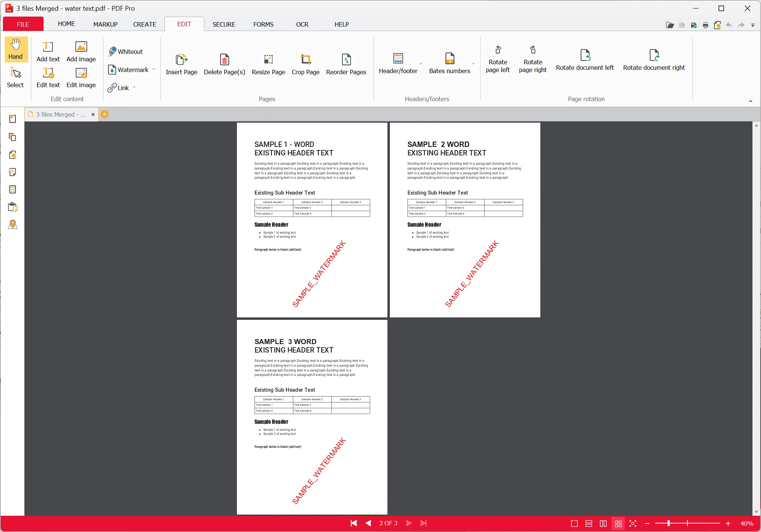The image size is (761, 532).
Task: Click the zoom in plus button
Action: 728,524
